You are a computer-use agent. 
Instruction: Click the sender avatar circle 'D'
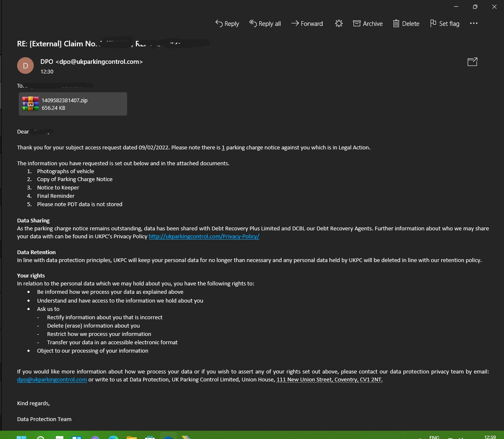pos(25,66)
